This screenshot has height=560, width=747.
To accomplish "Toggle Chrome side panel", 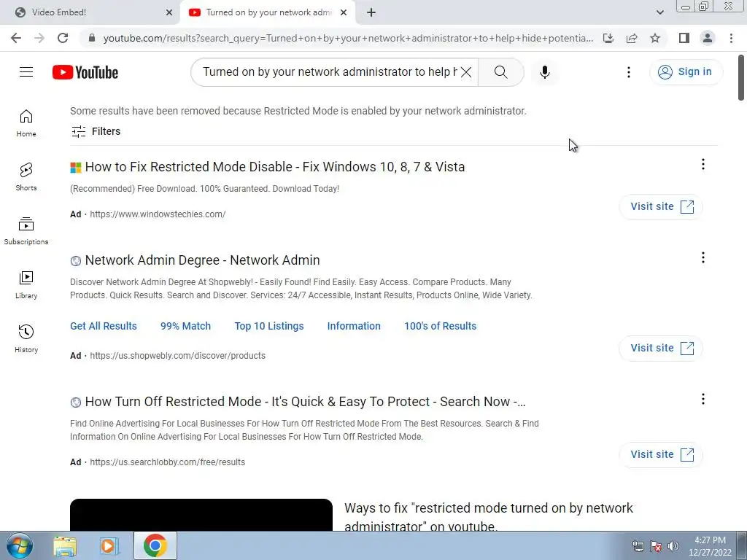I will [684, 38].
